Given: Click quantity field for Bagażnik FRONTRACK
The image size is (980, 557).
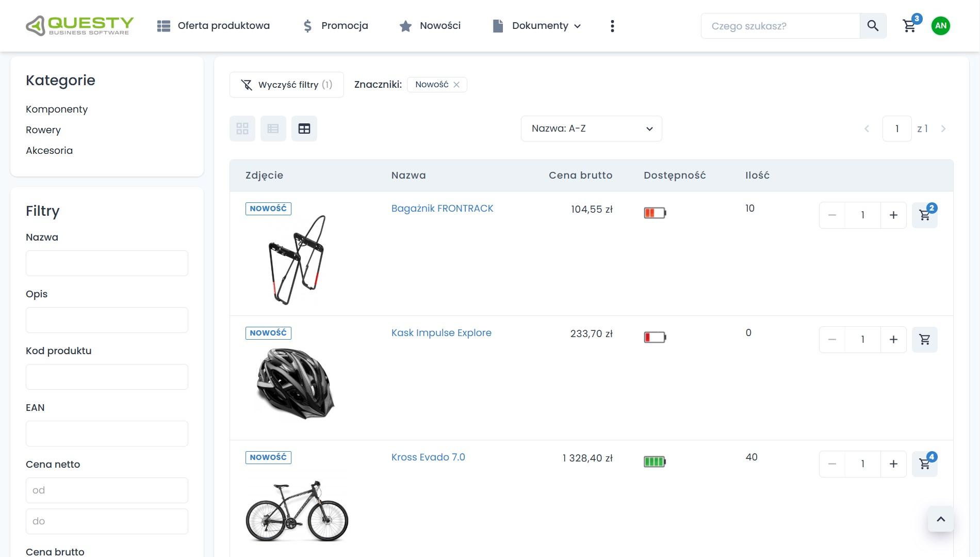Looking at the screenshot, I should pyautogui.click(x=863, y=215).
